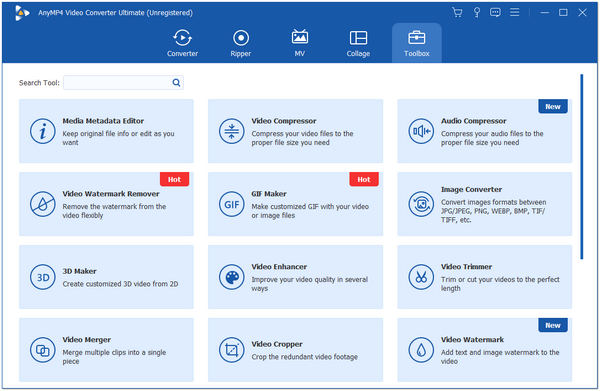Click the Video Compressor icon
The height and width of the screenshot is (391, 600).
coord(232,131)
